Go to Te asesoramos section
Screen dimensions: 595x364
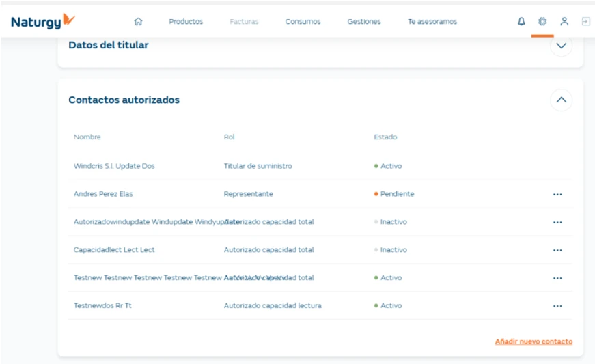[x=432, y=22]
